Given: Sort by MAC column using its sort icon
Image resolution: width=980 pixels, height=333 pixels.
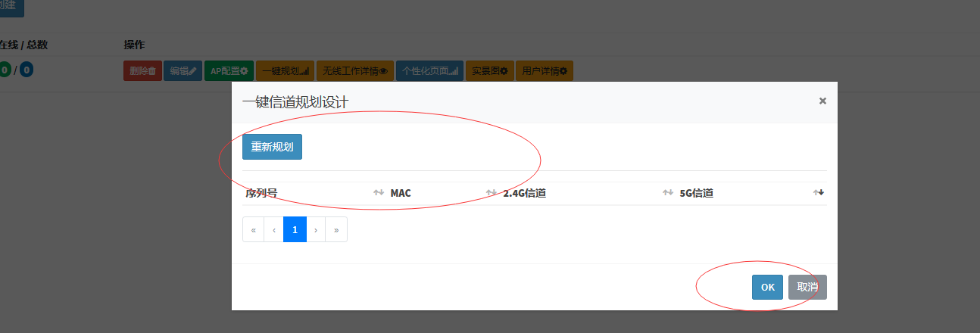Looking at the screenshot, I should (491, 193).
